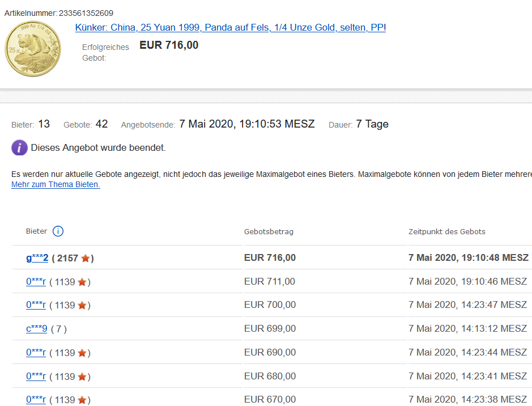
Task: Click the feedback star in EUR 711,00 row
Action: [x=82, y=282]
